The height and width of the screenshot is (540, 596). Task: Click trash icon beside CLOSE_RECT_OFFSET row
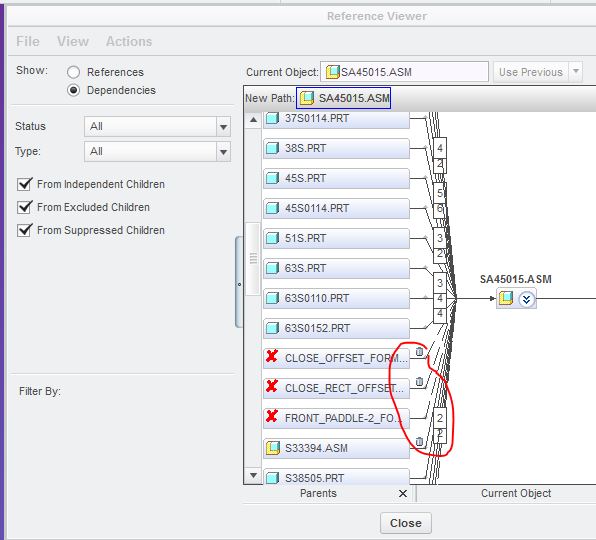pyautogui.click(x=419, y=381)
